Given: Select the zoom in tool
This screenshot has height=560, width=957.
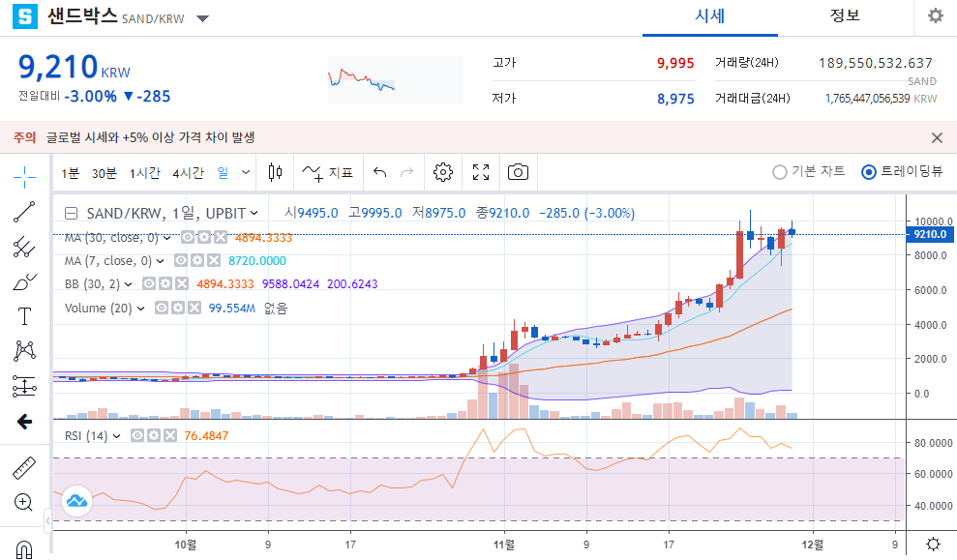Looking at the screenshot, I should pos(23,503).
